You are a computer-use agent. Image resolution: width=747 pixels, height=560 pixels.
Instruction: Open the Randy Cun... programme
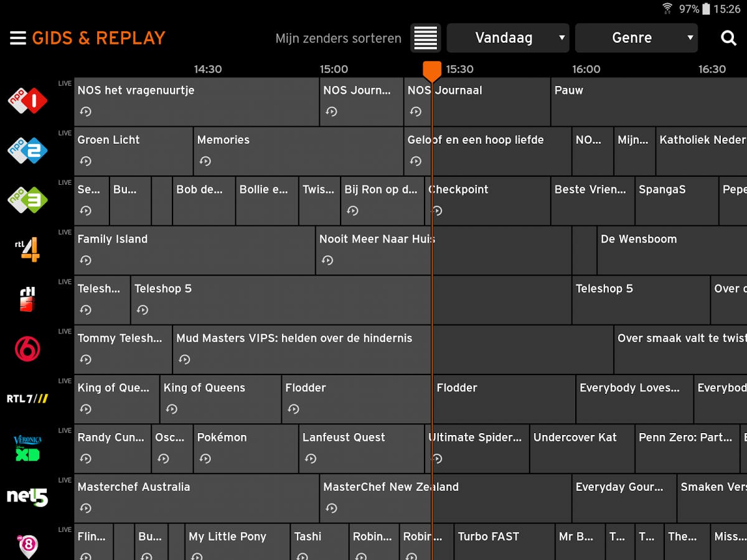(112, 449)
